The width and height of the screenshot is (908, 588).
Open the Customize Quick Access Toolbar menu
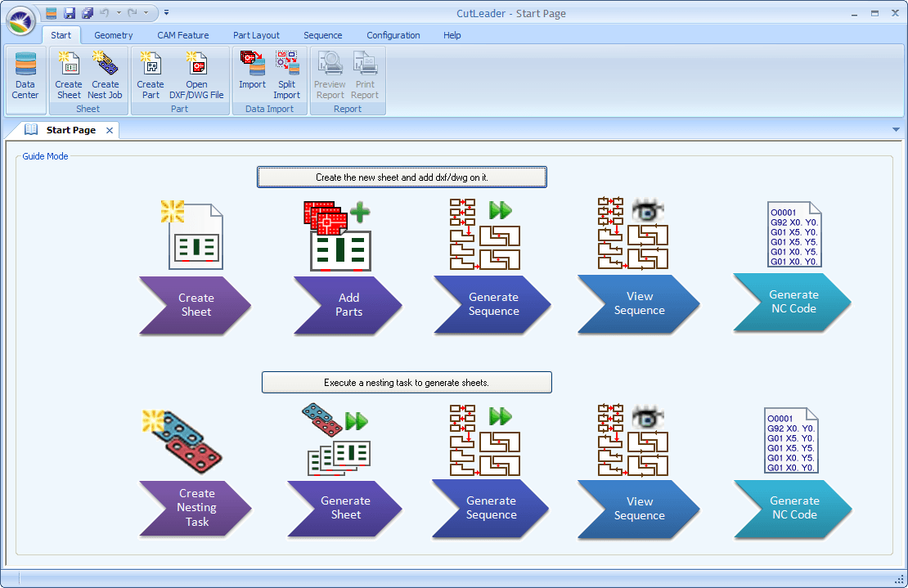pos(167,12)
